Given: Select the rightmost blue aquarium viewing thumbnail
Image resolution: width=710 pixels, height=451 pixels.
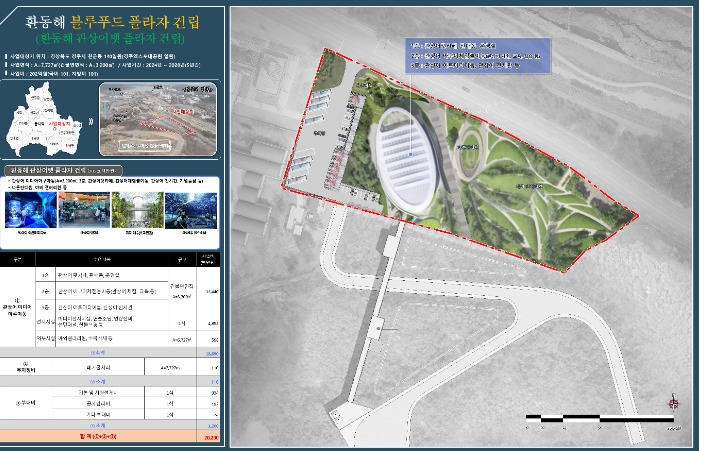Looking at the screenshot, I should click(188, 212).
